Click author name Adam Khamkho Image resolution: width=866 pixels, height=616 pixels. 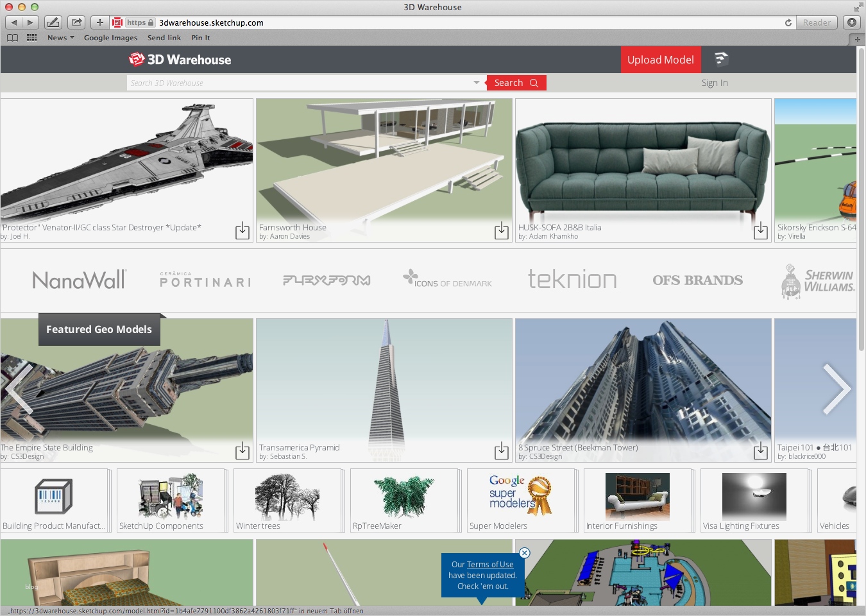tap(554, 237)
